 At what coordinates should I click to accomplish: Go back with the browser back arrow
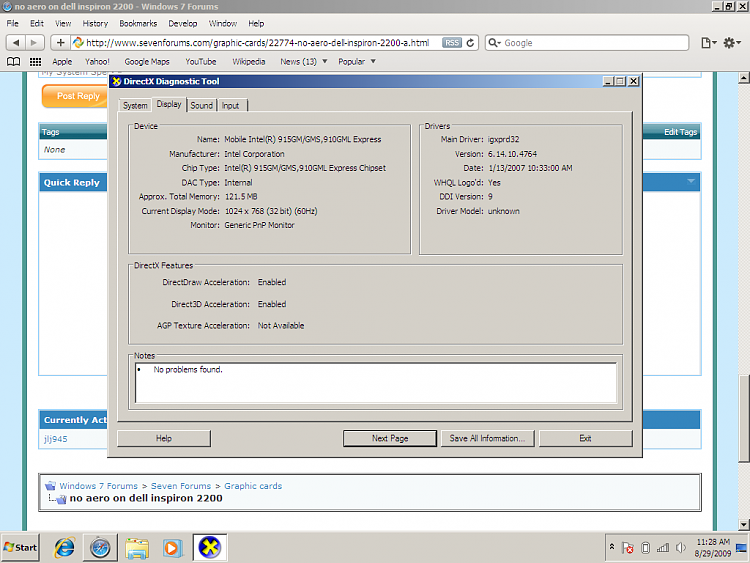tap(16, 43)
